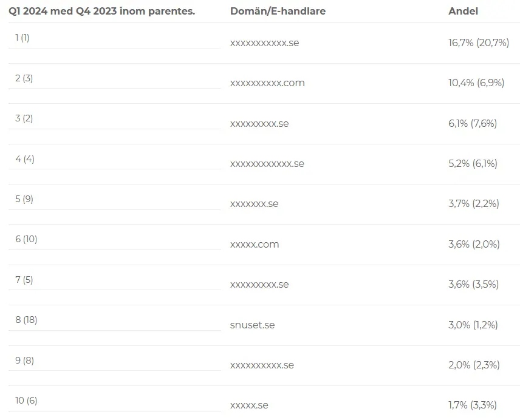Click the xxxxx.com domain entry
The image size is (520, 420).
255,245
